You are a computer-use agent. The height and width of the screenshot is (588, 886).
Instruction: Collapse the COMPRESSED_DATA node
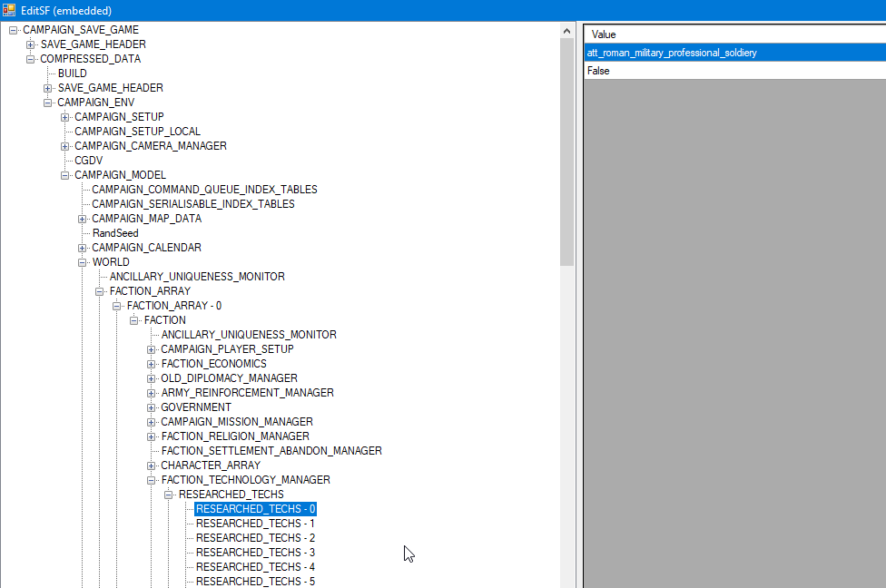click(31, 59)
